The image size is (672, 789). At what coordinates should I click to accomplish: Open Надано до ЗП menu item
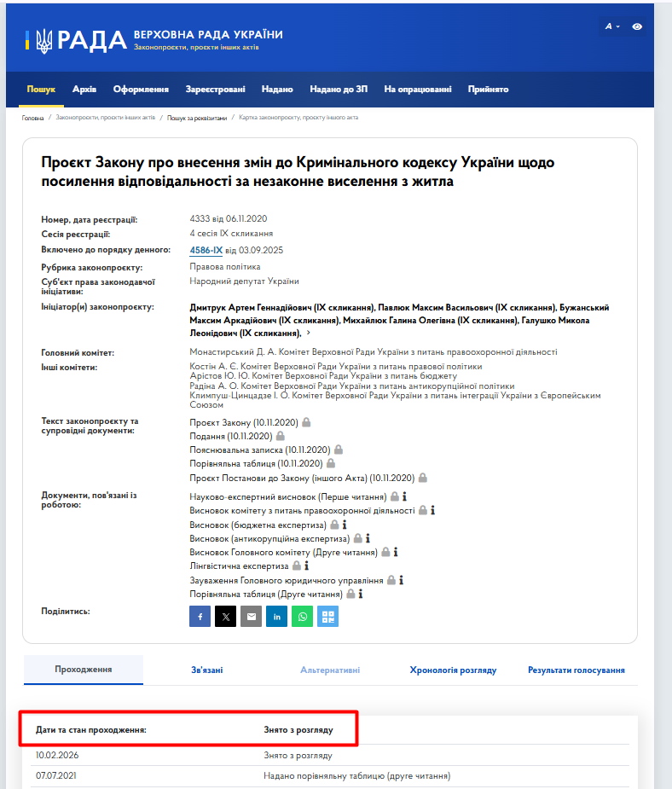pos(339,89)
